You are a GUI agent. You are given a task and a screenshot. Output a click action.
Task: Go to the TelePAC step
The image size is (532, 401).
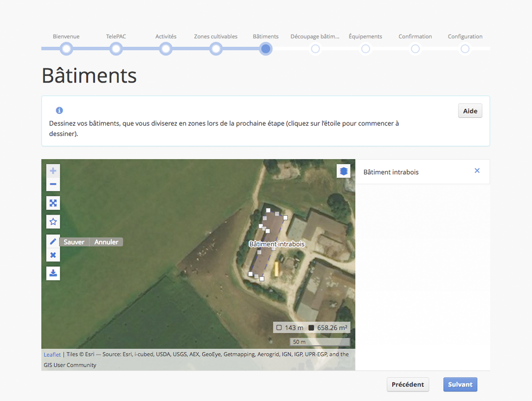point(116,49)
